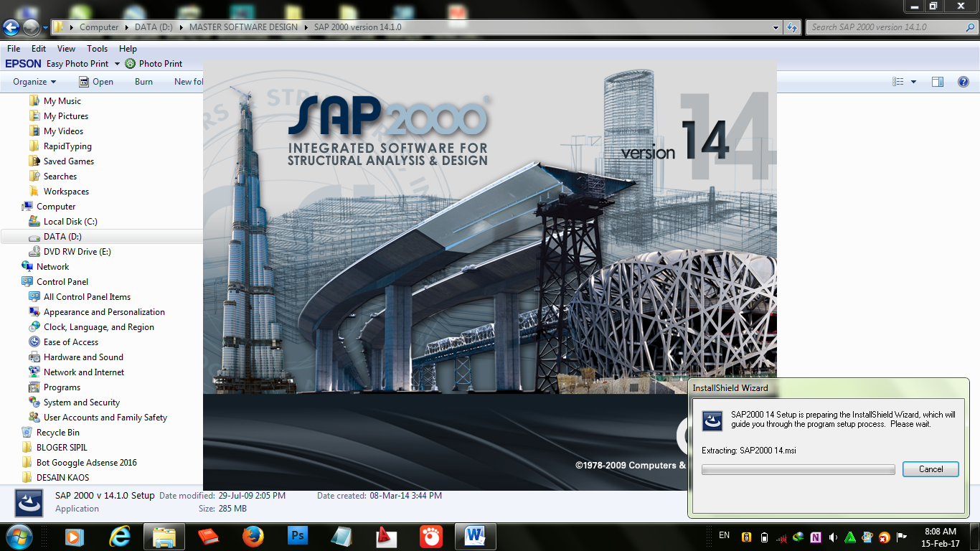This screenshot has height=551, width=980.
Task: Click the volume speaker icon in system tray
Action: tap(833, 537)
